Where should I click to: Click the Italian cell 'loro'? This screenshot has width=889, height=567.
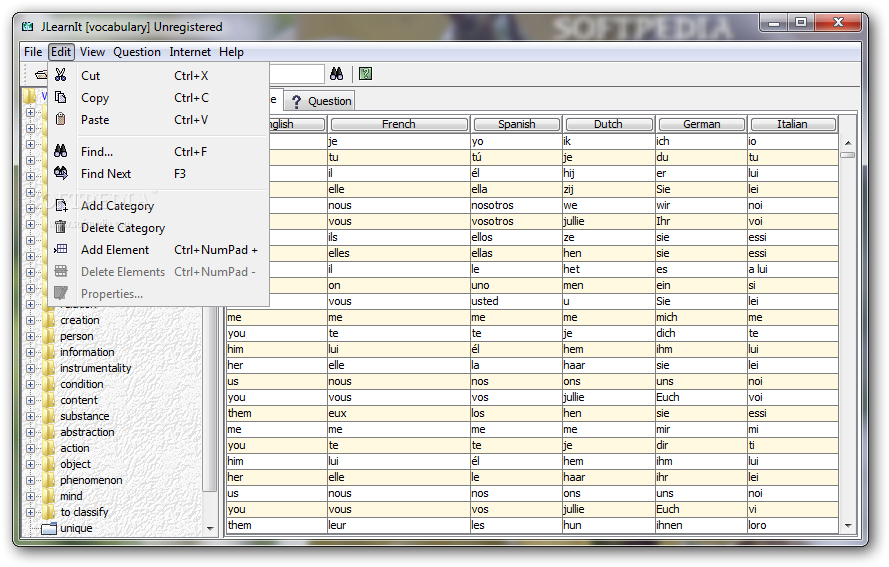click(x=792, y=525)
